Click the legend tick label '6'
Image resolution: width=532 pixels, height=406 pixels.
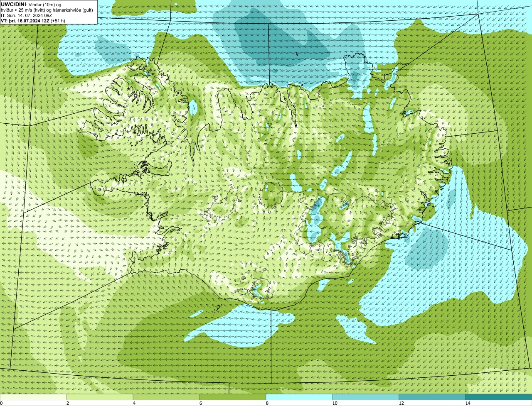point(200,403)
